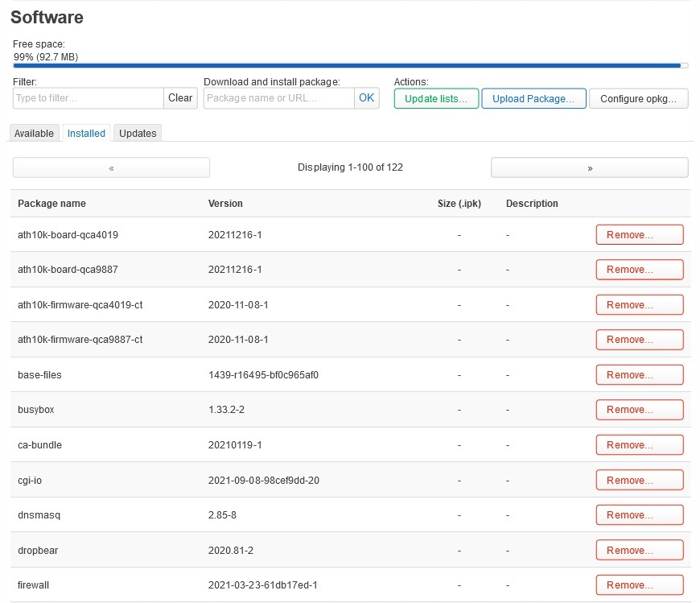Open Configure opkg settings
Screen dimensions: 700x603
coord(639,98)
